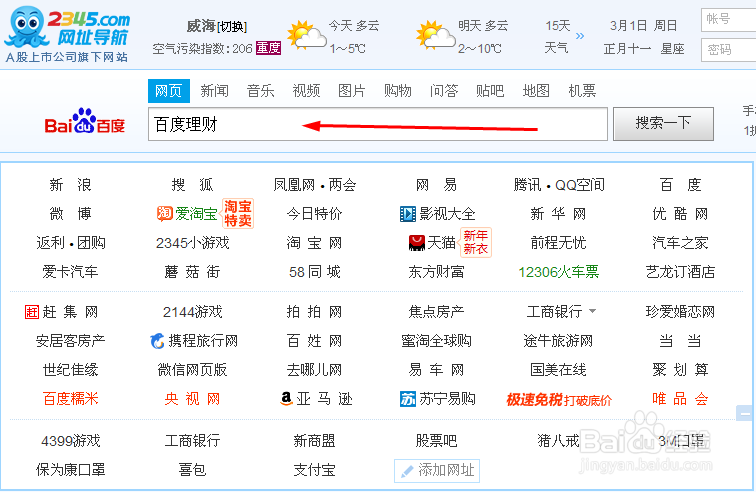Click the 携程旅行网 dolphin icon
The height and width of the screenshot is (492, 756).
(x=157, y=341)
